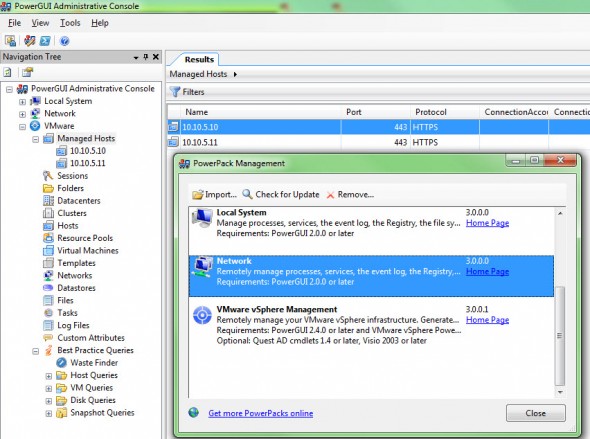Open the Help menu
The height and width of the screenshot is (439, 590).
tap(100, 23)
